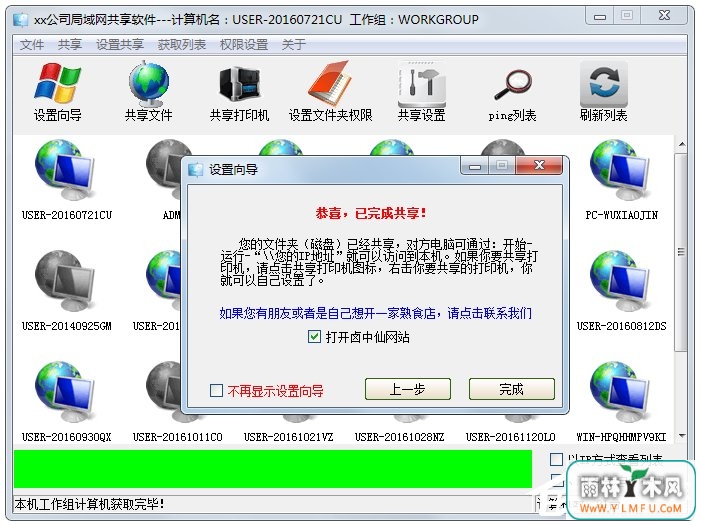Click the computer list scrollbar thumb
Screen dimensions: 701x525
click(x=681, y=252)
